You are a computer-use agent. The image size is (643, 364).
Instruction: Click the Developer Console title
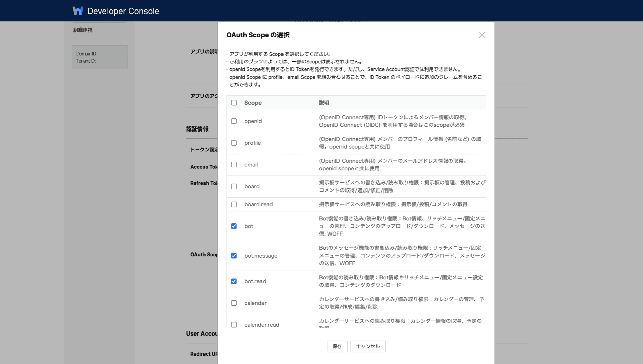pyautogui.click(x=123, y=11)
